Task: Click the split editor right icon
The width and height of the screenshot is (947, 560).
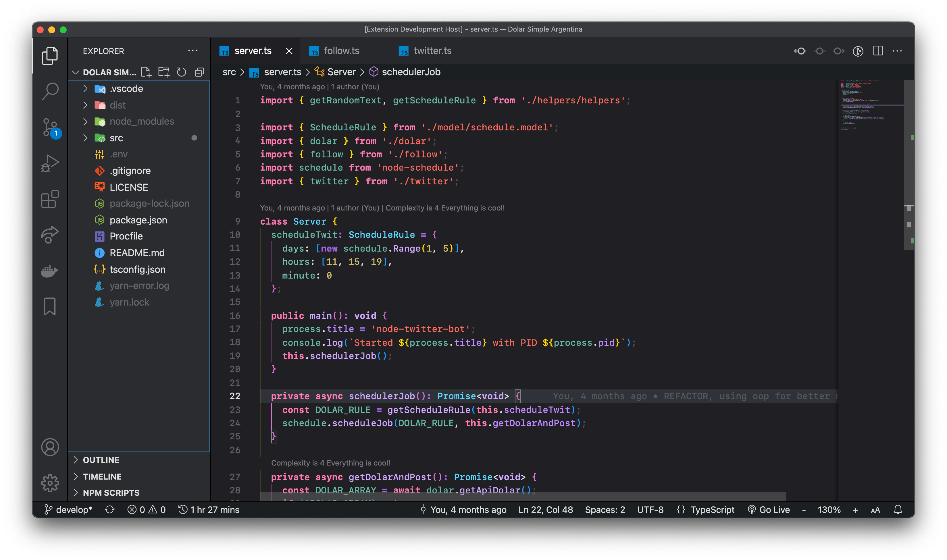Action: point(878,51)
